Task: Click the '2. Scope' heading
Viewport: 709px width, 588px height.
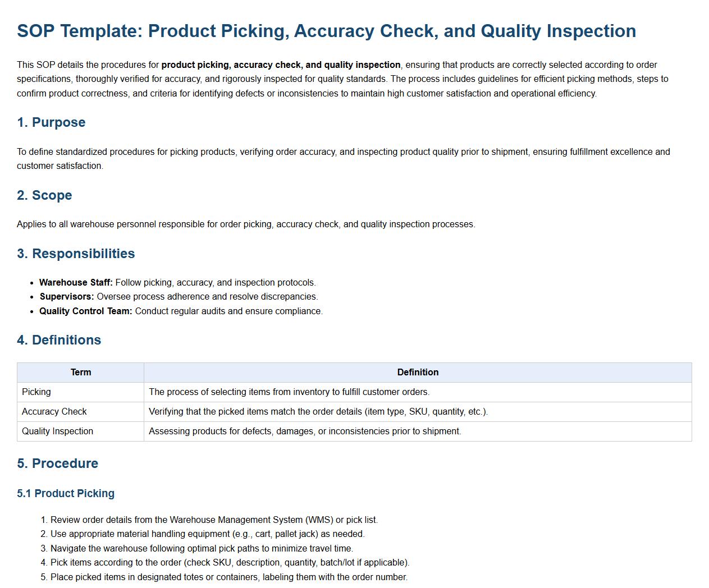Action: [x=44, y=195]
